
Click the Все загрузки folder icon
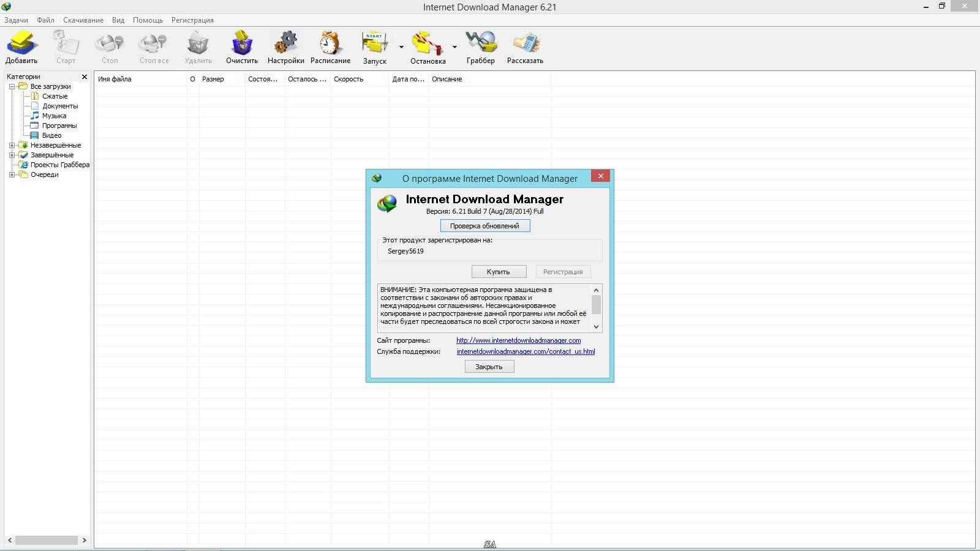pyautogui.click(x=23, y=86)
